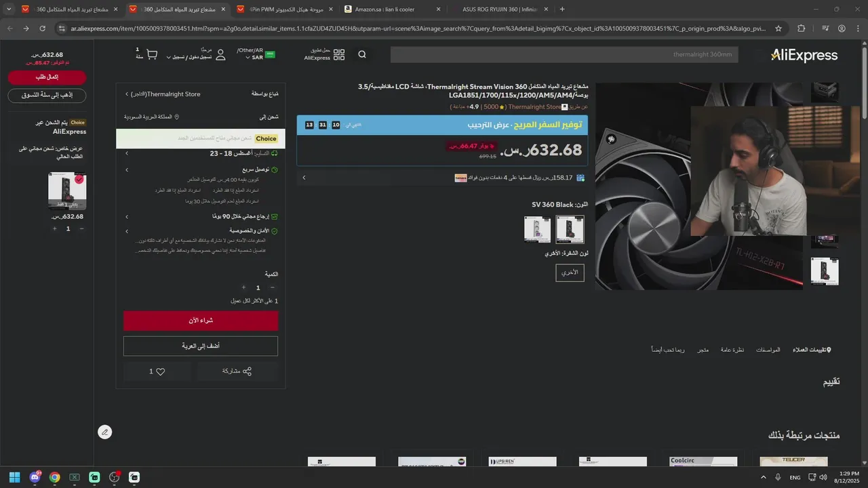This screenshot has width=868, height=488.
Task: Expand the Thermalright Store seller details
Action: pos(127,94)
